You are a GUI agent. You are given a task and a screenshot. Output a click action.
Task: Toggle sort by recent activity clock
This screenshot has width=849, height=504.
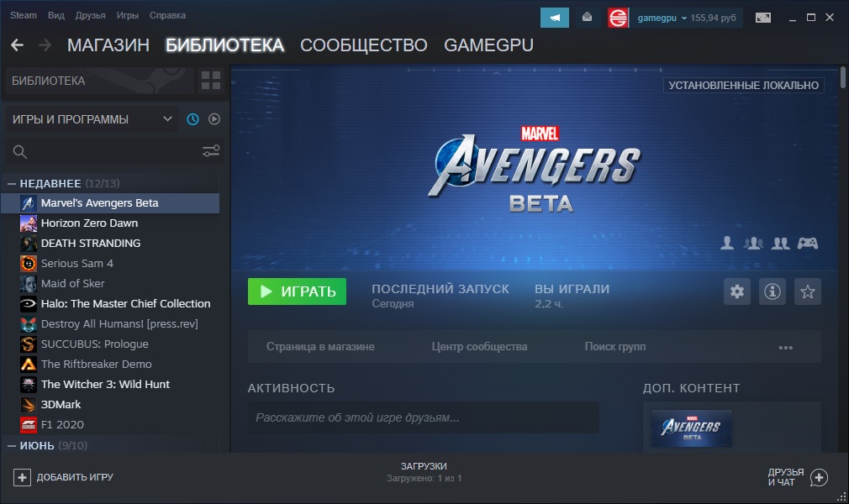(192, 119)
